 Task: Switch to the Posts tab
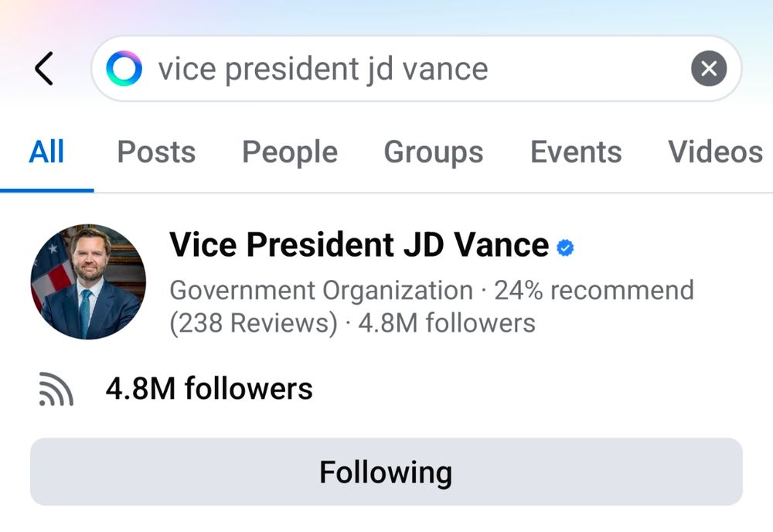point(156,152)
